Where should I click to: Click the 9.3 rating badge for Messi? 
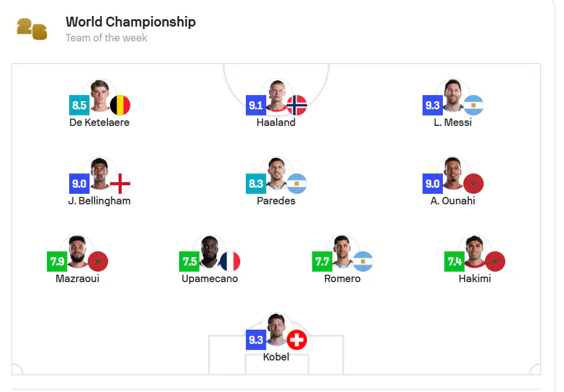(432, 106)
